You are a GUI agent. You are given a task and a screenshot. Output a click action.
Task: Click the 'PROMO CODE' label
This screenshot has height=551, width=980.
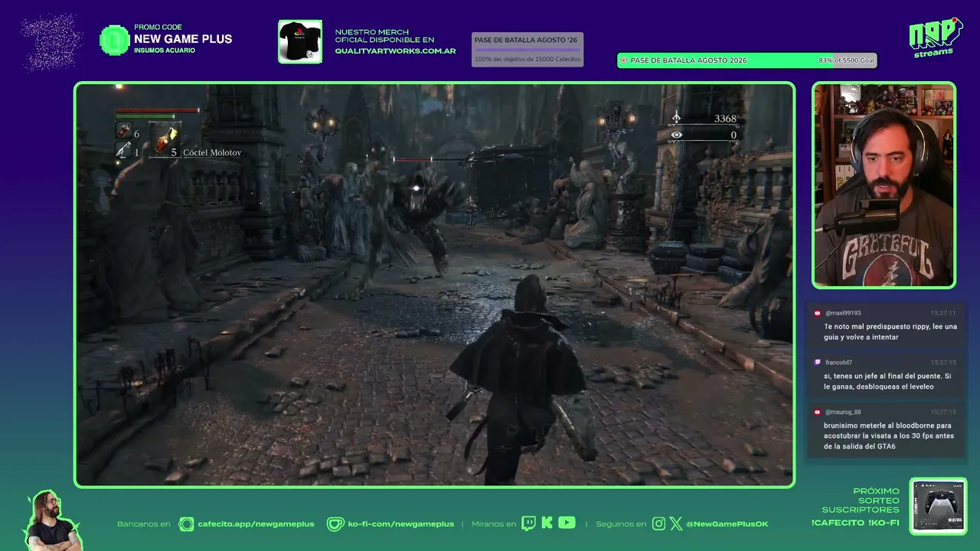tap(158, 28)
